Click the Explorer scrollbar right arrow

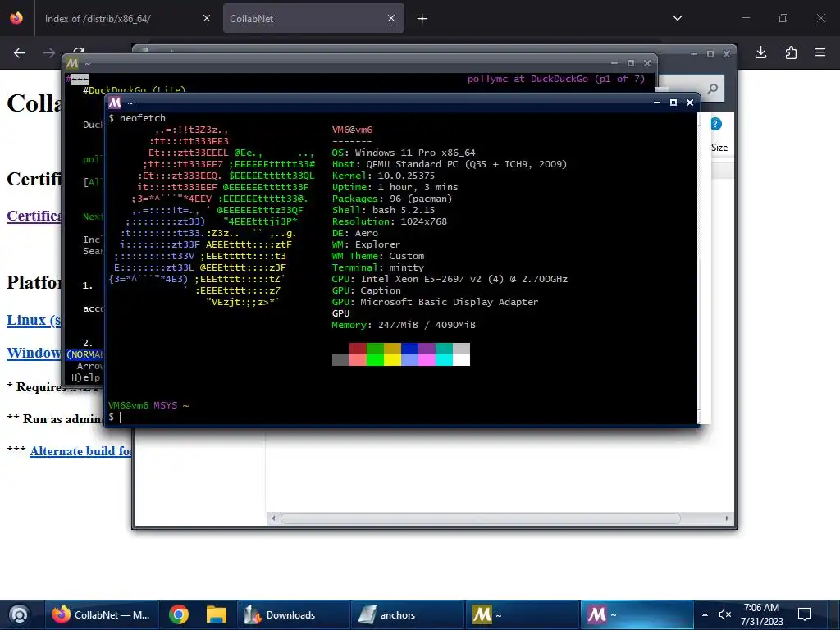tap(727, 518)
